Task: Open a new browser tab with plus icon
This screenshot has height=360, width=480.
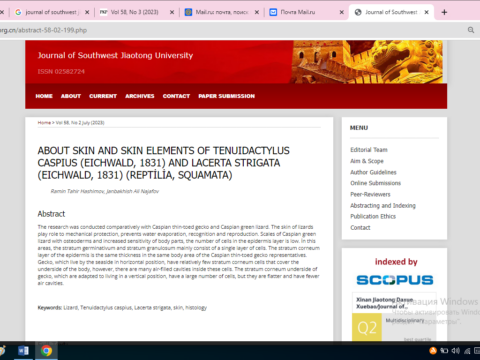Action: coord(444,12)
